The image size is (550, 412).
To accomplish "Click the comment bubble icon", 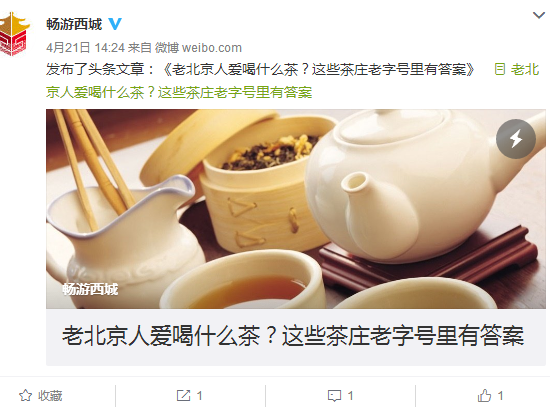I will click(334, 396).
